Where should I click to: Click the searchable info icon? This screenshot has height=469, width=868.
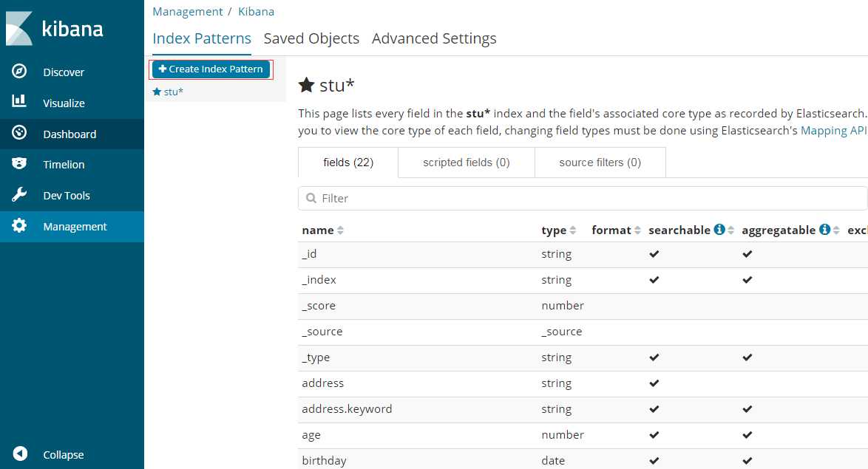point(719,230)
